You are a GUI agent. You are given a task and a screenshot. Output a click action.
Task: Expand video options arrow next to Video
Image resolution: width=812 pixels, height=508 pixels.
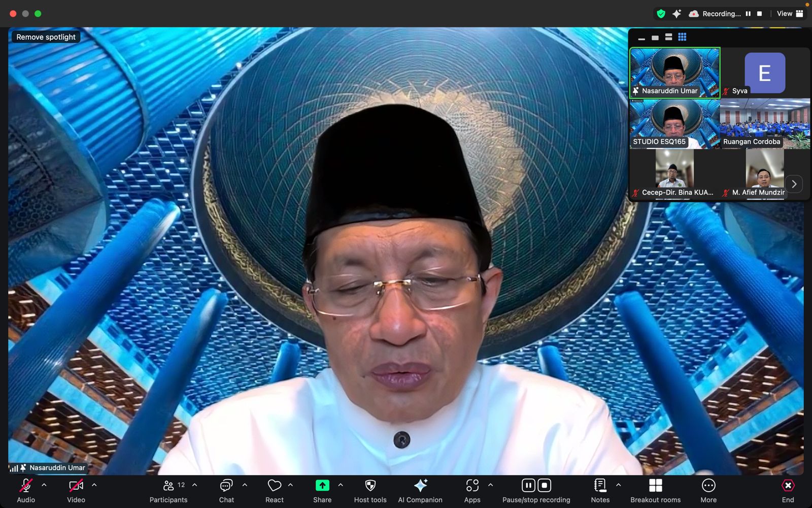click(94, 485)
